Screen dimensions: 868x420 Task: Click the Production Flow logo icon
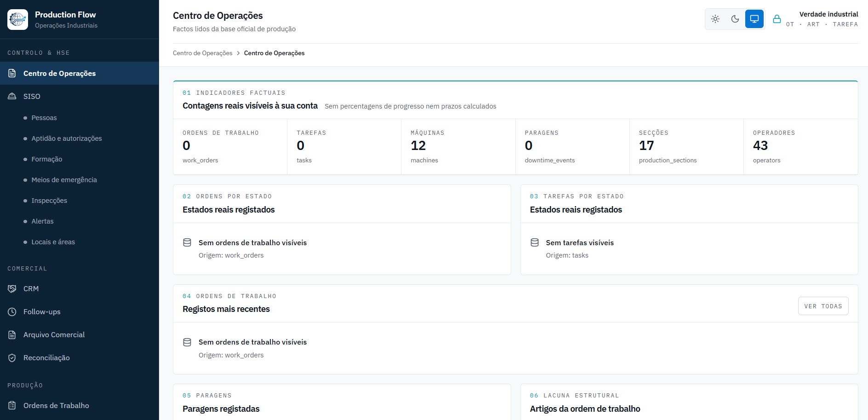18,19
